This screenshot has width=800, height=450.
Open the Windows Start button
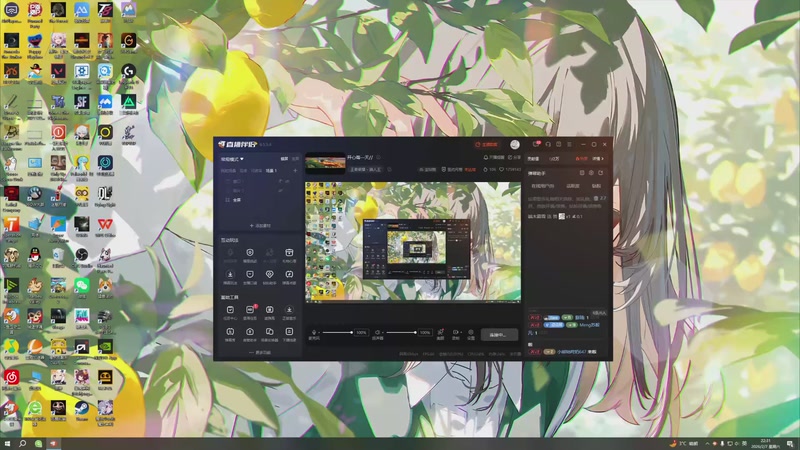click(x=7, y=443)
